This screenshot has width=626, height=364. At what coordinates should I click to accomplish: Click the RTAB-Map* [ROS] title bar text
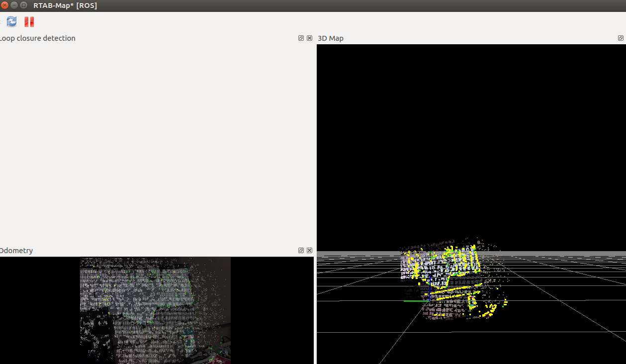pos(65,5)
